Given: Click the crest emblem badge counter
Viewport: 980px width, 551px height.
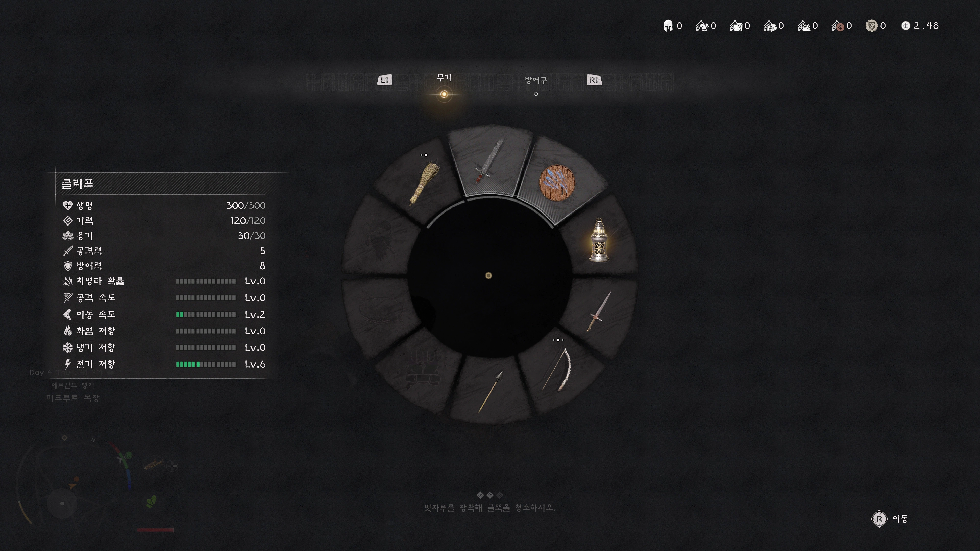Looking at the screenshot, I should (x=872, y=26).
